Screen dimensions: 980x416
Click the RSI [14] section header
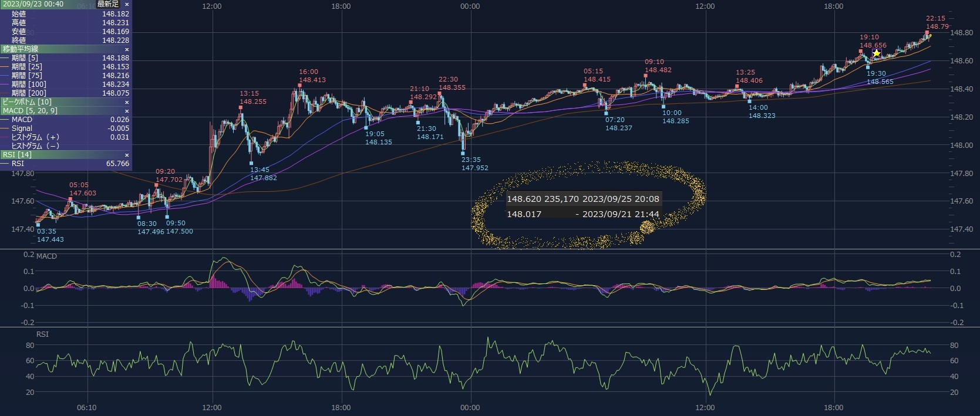tap(17, 155)
